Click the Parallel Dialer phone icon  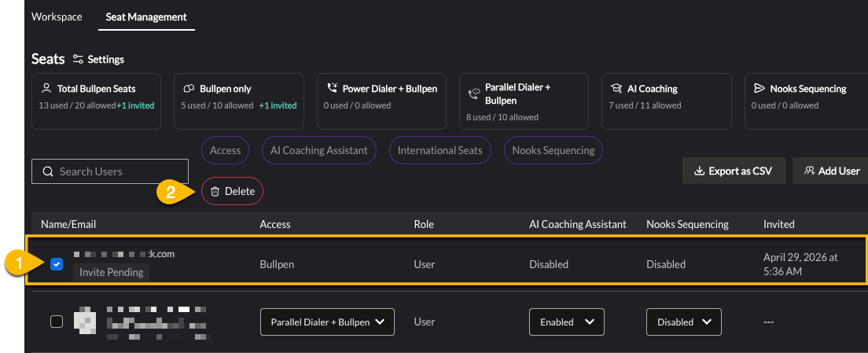[x=474, y=94]
